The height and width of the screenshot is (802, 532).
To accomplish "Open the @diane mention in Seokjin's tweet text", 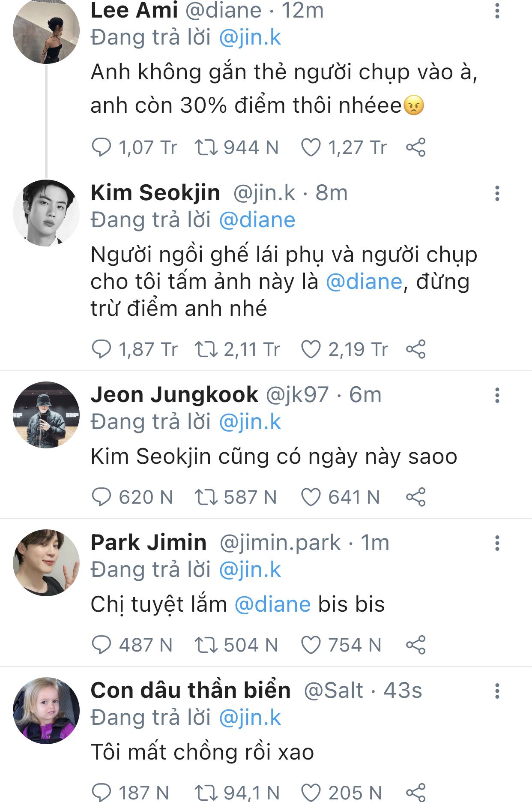I will pyautogui.click(x=364, y=282).
